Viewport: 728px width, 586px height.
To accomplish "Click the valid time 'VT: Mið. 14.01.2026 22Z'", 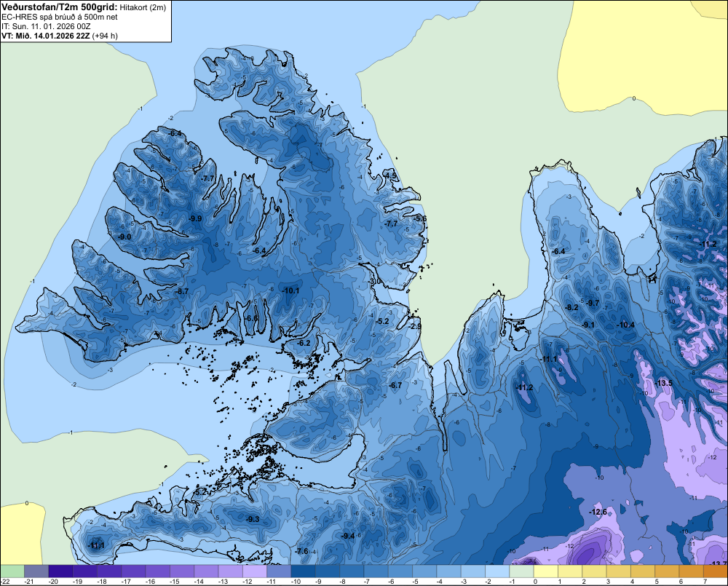I will (46, 36).
